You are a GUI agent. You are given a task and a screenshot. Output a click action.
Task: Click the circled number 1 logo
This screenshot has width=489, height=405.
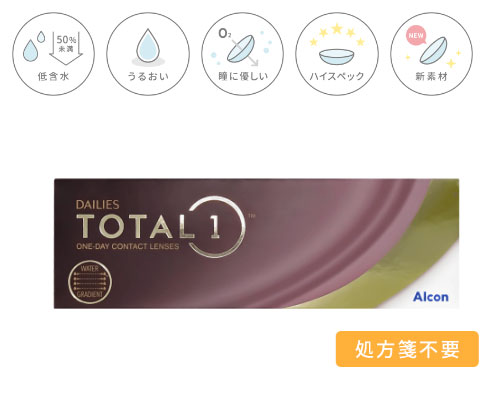click(x=217, y=227)
